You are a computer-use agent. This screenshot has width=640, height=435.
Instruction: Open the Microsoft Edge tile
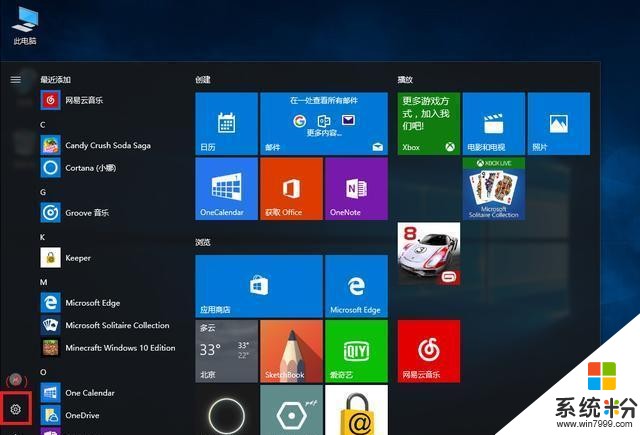pos(356,286)
